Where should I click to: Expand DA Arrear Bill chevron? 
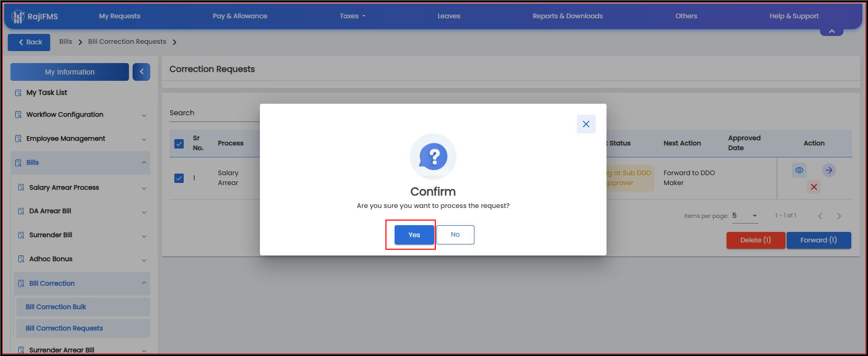pyautogui.click(x=144, y=212)
